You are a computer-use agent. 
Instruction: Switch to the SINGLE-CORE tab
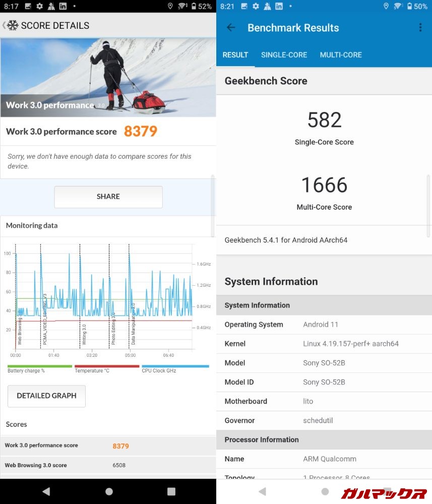(x=284, y=55)
